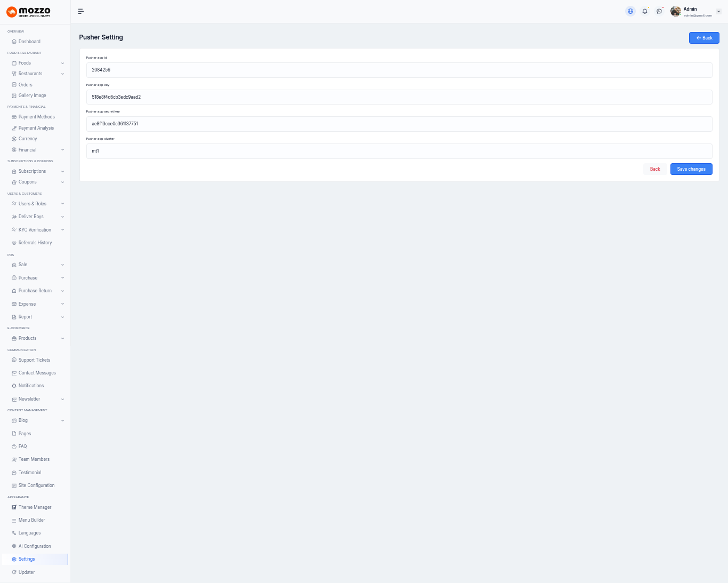Open the notifications bell icon
Screen dimensions: 728x583
(645, 11)
